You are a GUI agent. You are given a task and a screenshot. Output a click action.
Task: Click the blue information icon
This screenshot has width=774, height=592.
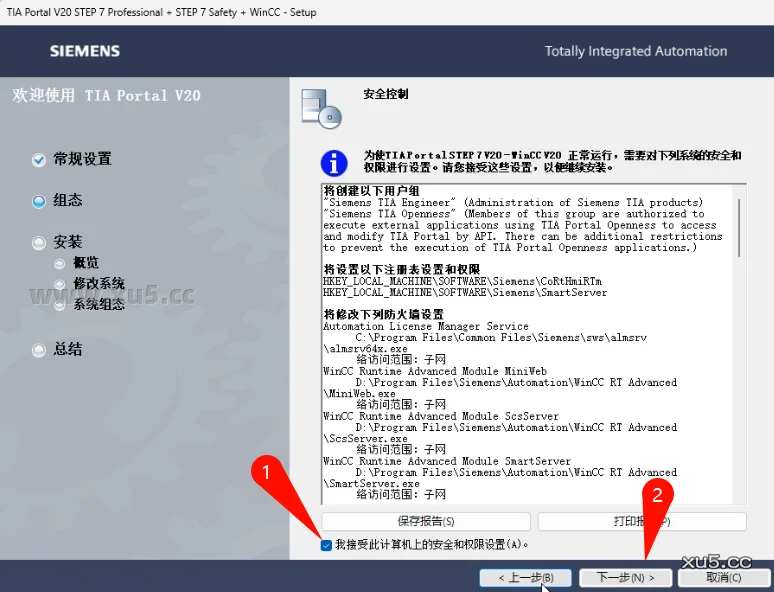pyautogui.click(x=333, y=163)
